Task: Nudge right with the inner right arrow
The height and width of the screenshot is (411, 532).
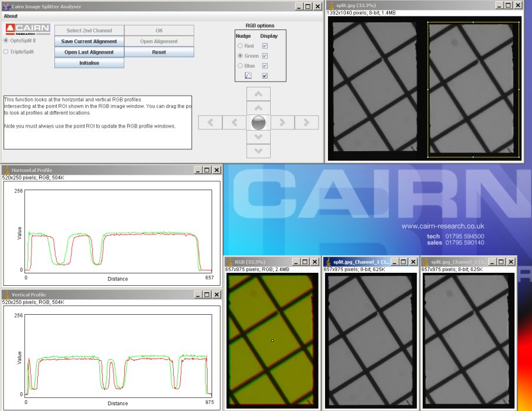Action: 283,122
